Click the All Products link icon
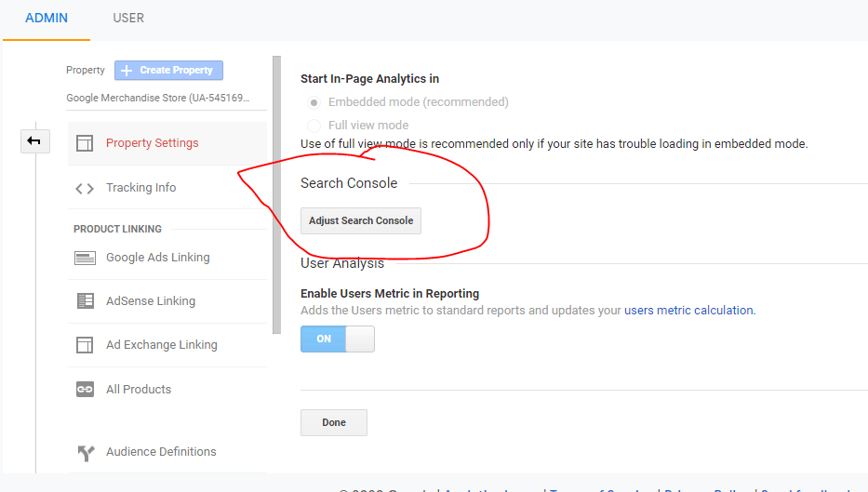The height and width of the screenshot is (492, 868). [x=85, y=390]
